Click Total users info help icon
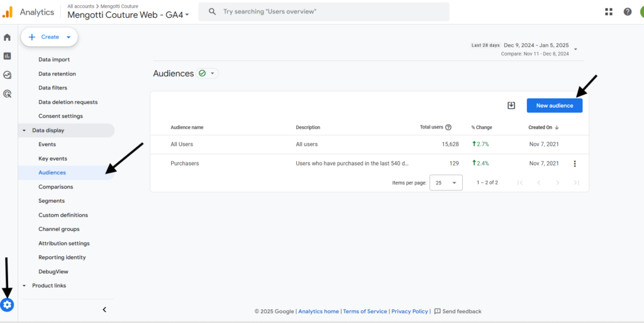 tap(448, 127)
